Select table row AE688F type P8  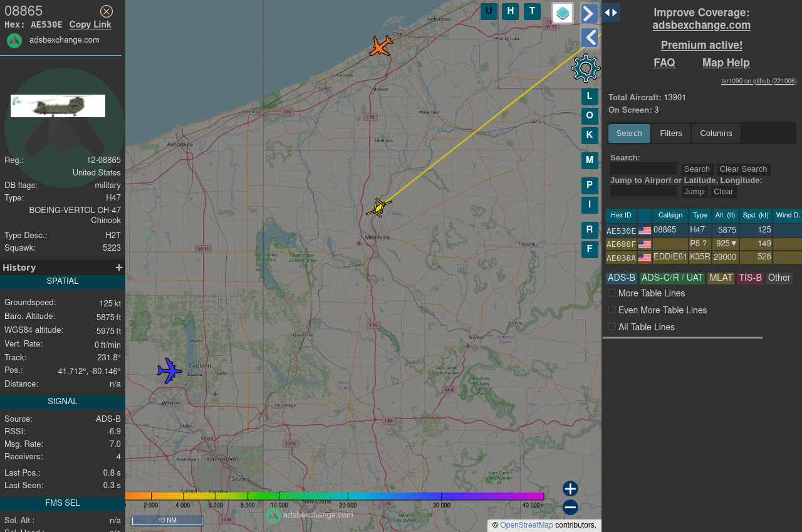704,244
